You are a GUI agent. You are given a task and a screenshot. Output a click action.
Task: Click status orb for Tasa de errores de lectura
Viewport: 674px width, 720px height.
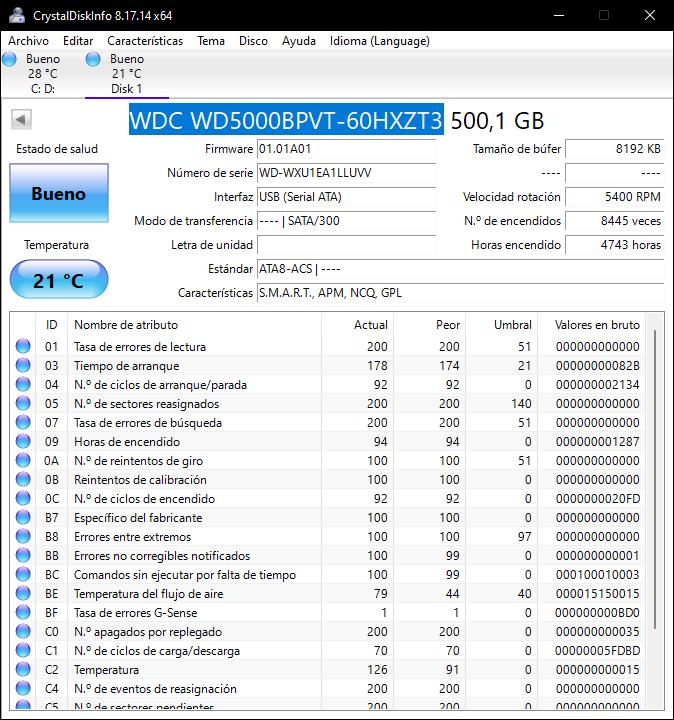(23, 346)
